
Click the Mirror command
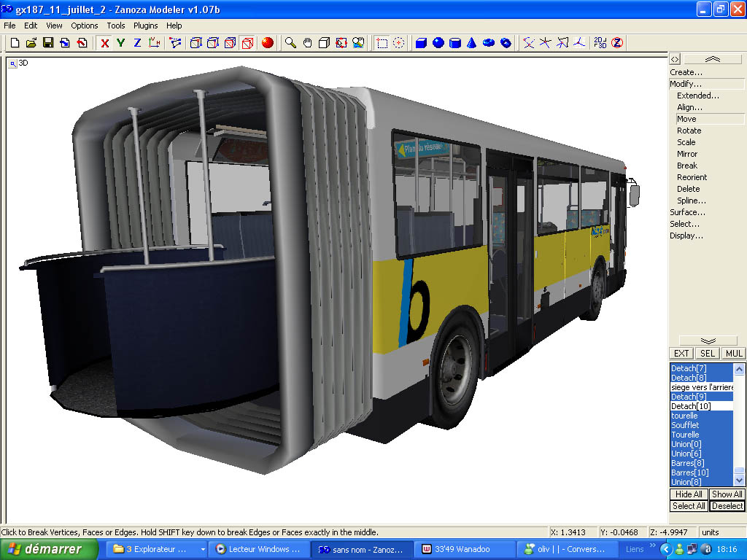(687, 154)
